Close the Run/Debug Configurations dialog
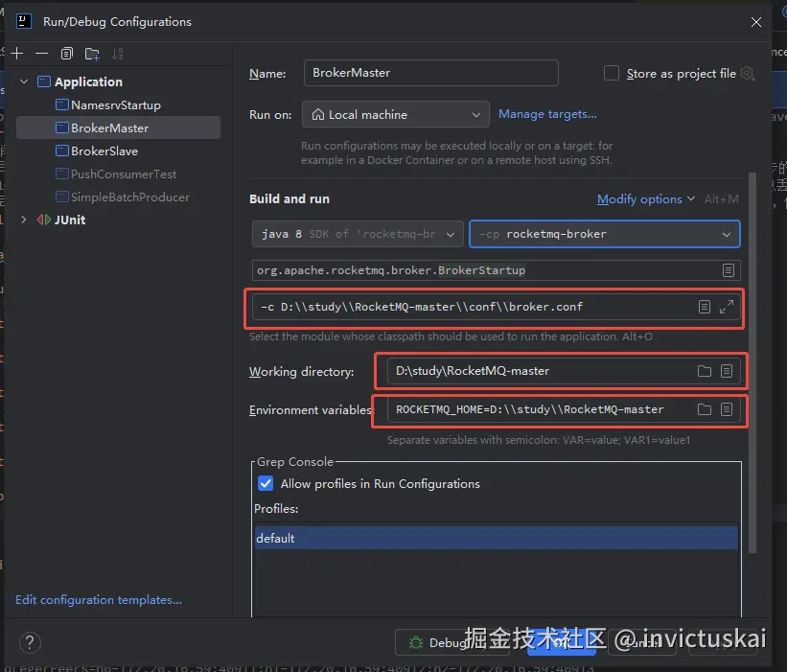 click(756, 22)
